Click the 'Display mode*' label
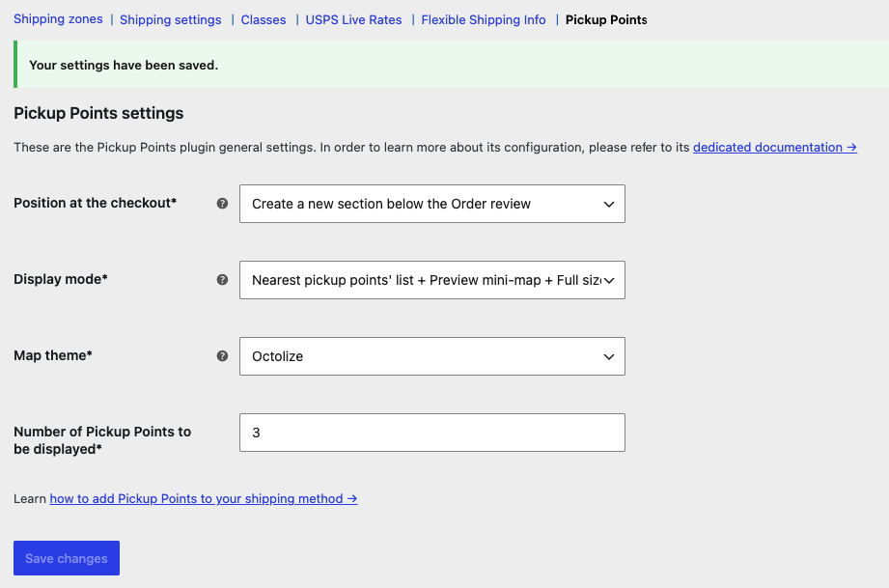The image size is (889, 588). pos(61,279)
